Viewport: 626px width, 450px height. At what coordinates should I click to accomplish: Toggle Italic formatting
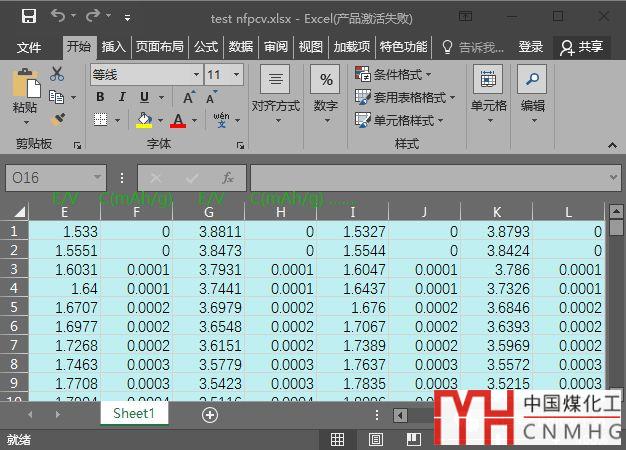[122, 97]
